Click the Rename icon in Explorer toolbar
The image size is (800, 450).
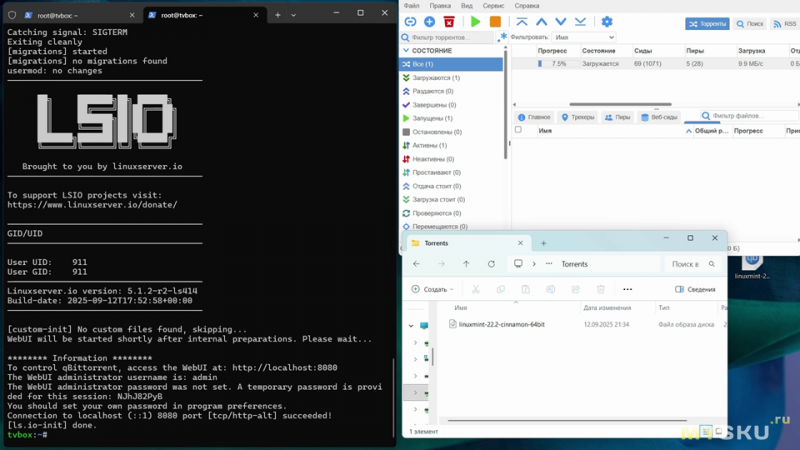[551, 289]
